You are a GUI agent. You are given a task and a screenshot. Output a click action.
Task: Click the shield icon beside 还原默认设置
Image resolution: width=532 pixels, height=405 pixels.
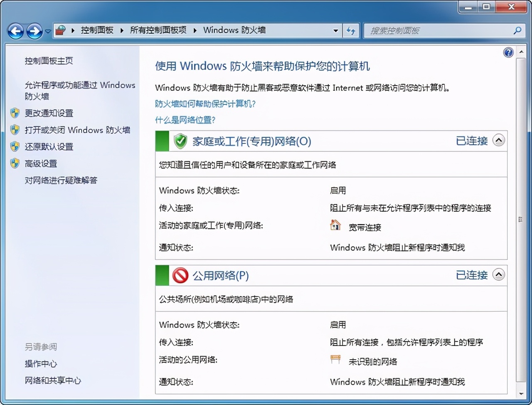(15, 146)
